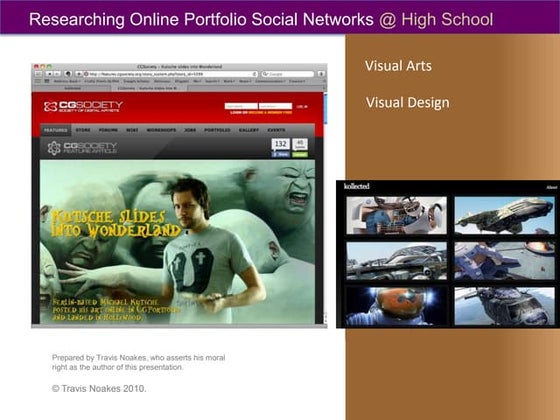Open the blue mech with orange lamp thumbnail
This screenshot has height=420, width=560.
click(x=504, y=261)
